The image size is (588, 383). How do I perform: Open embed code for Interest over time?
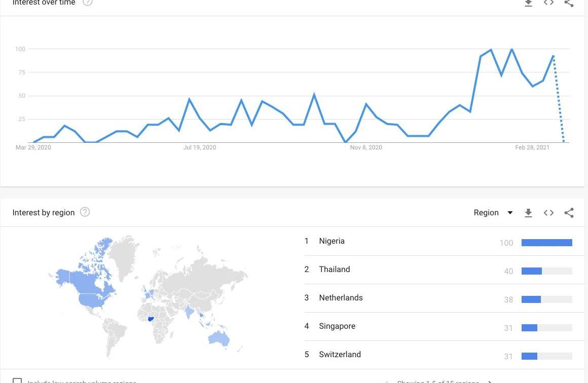click(x=548, y=3)
